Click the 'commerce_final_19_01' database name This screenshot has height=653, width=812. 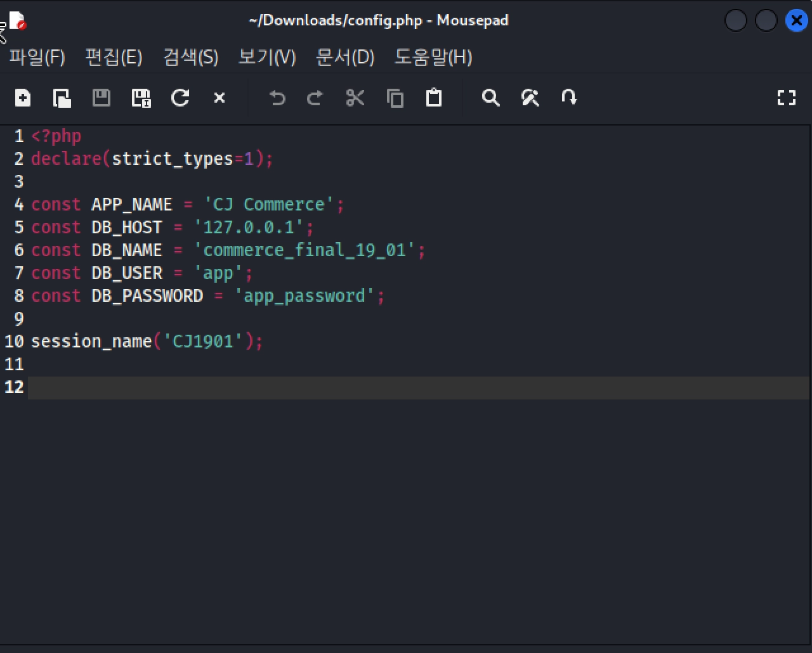[304, 250]
